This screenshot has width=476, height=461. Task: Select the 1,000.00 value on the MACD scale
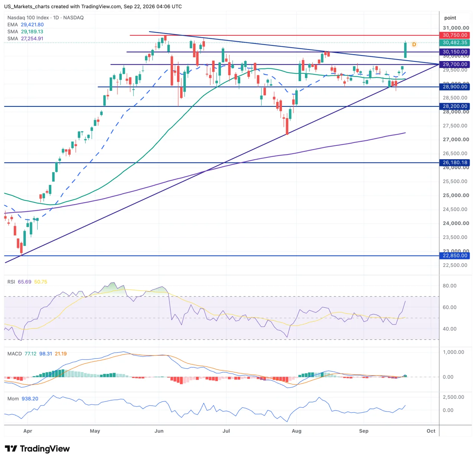[453, 352]
